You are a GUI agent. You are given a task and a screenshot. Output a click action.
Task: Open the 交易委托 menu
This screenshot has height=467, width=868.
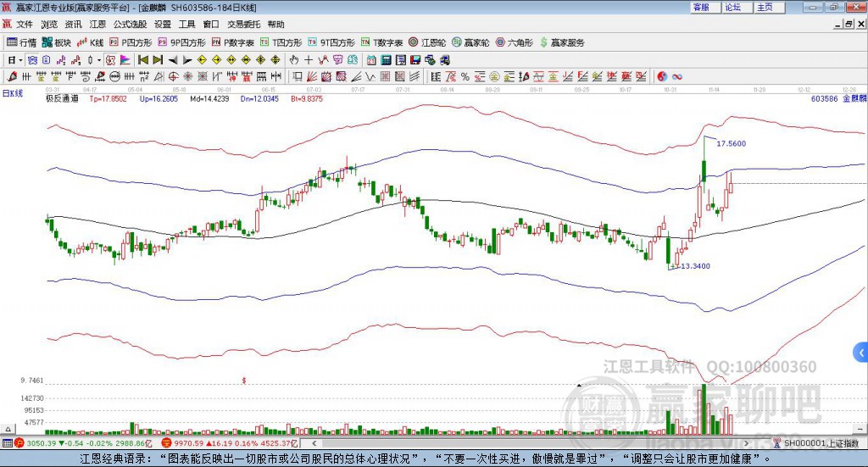[x=243, y=25]
